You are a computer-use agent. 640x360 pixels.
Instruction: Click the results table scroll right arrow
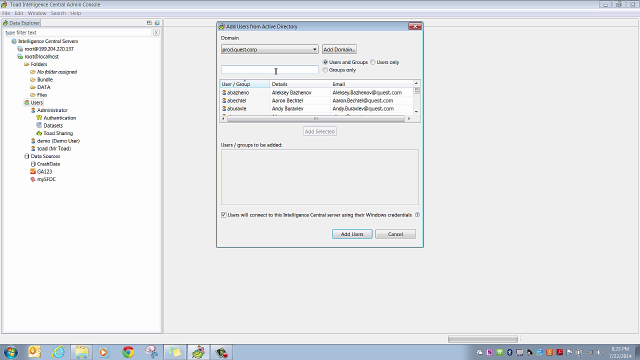click(409, 119)
